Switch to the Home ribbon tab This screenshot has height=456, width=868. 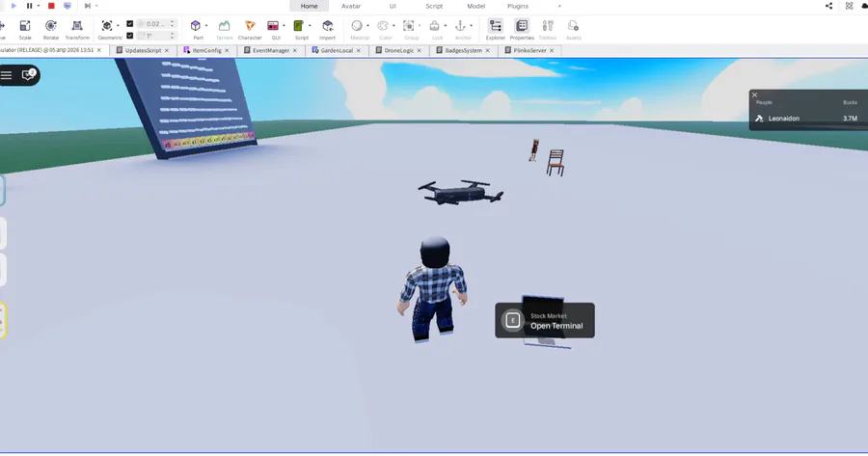click(x=309, y=6)
